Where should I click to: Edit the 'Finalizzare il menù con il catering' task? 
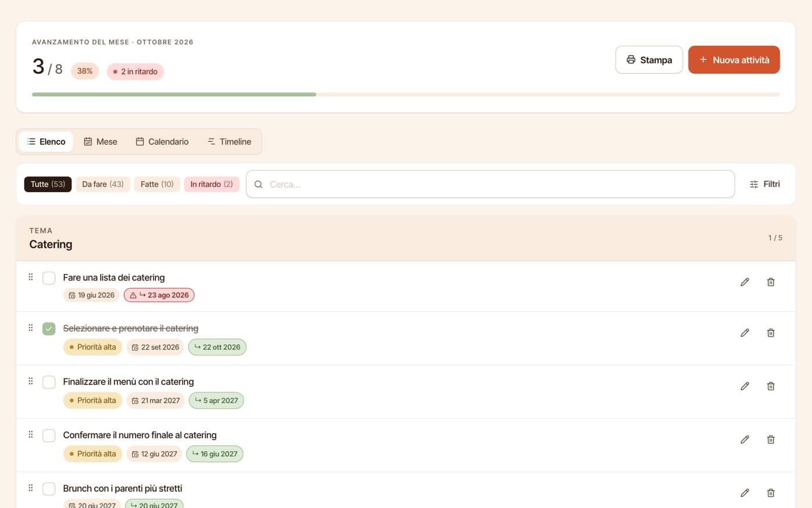pos(745,387)
